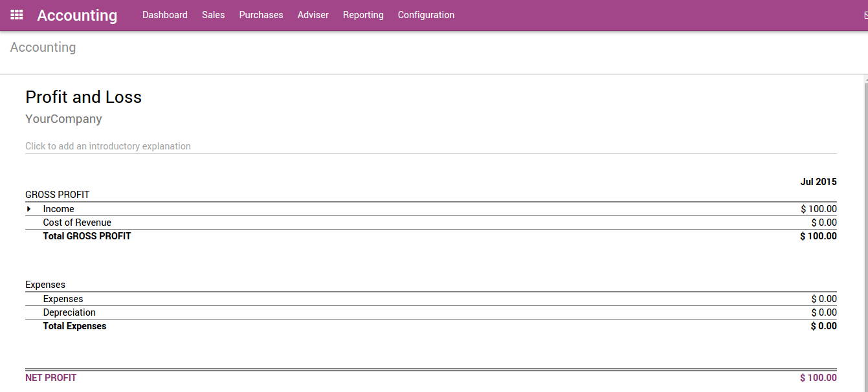
Task: Click the NET PROFIT total line
Action: (50, 377)
